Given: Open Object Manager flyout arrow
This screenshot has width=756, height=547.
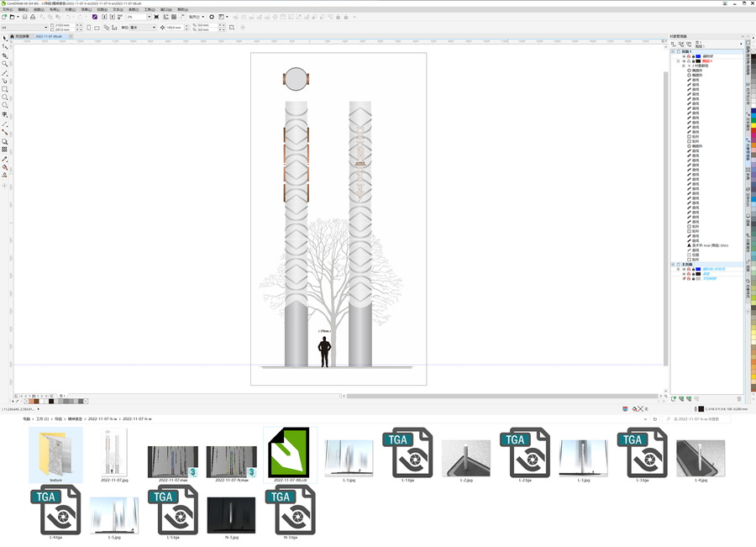Looking at the screenshot, I should (x=741, y=44).
